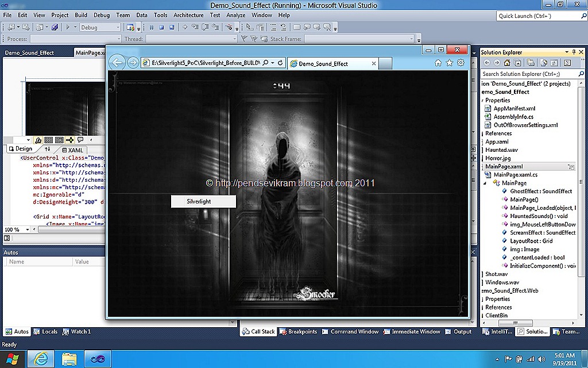Click the Restart debugging icon

[172, 27]
